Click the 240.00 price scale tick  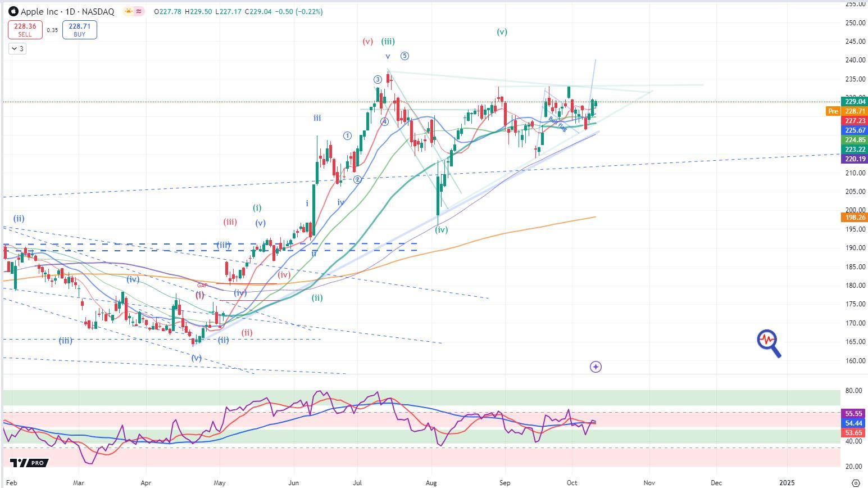[855, 60]
